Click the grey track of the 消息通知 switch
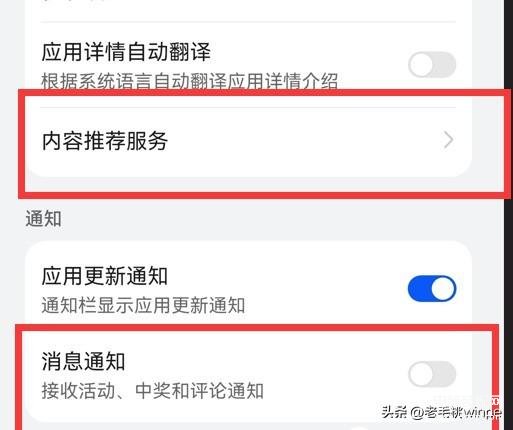The image size is (513, 430). [445, 374]
